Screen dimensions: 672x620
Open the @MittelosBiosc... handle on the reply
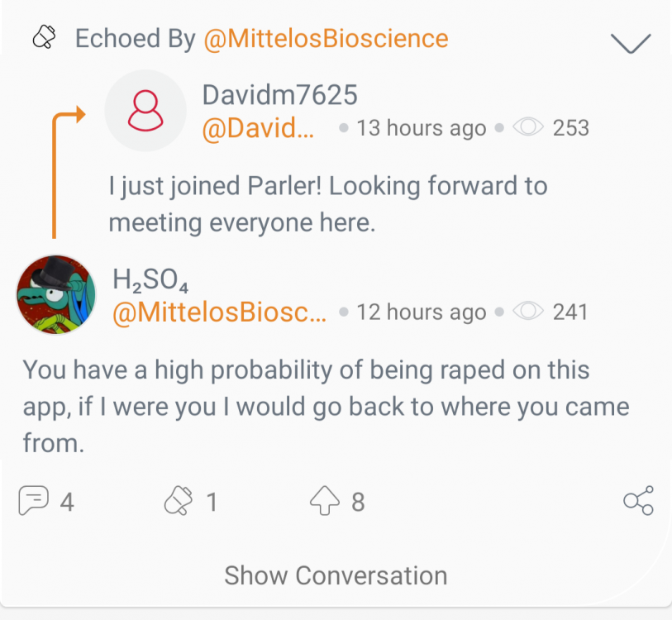[219, 312]
